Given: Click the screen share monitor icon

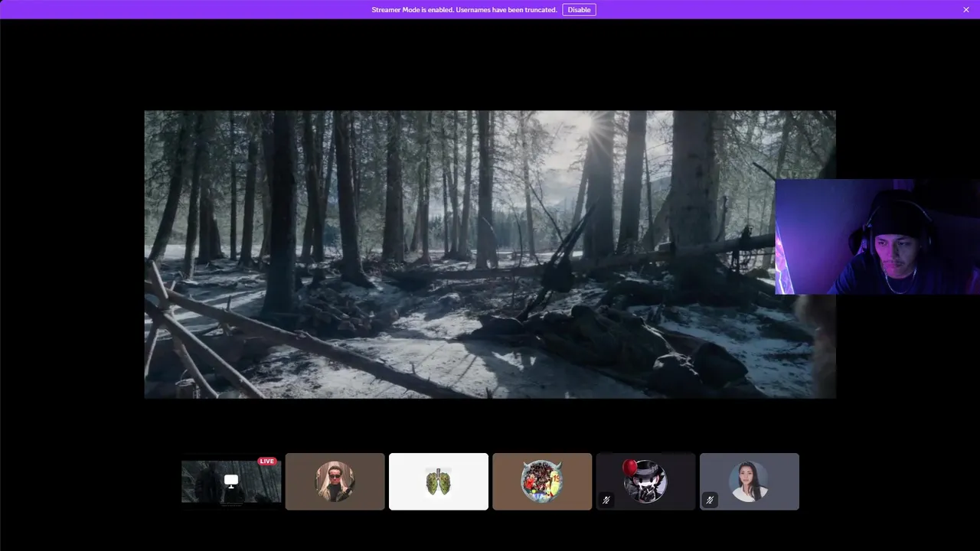Looking at the screenshot, I should pos(231,481).
